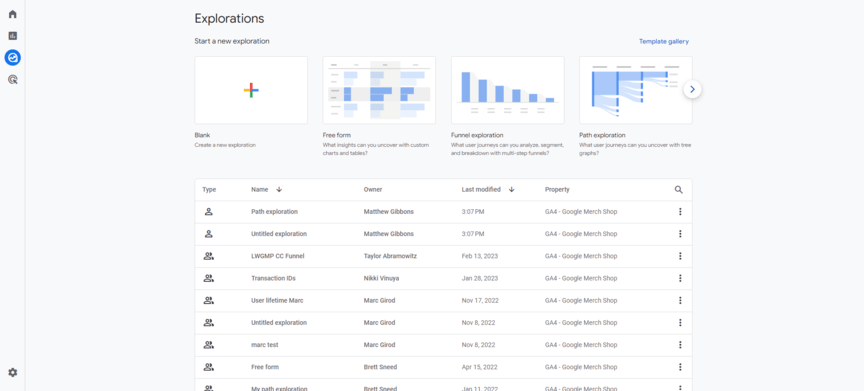
Task: Click the table search magnifier icon
Action: tap(679, 189)
